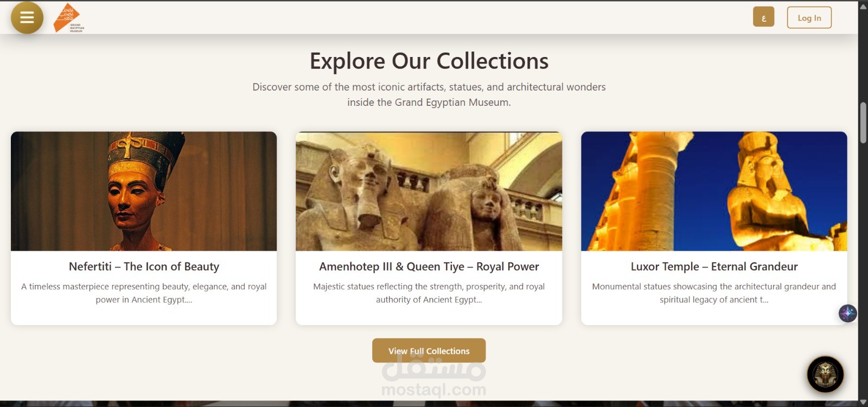Open the Luxor Temple night photo
The height and width of the screenshot is (407, 868).
[714, 191]
